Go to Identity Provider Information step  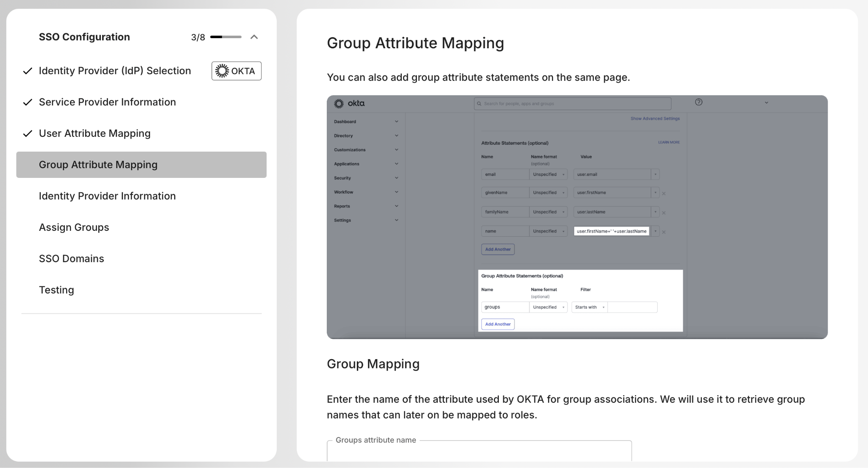tap(107, 196)
